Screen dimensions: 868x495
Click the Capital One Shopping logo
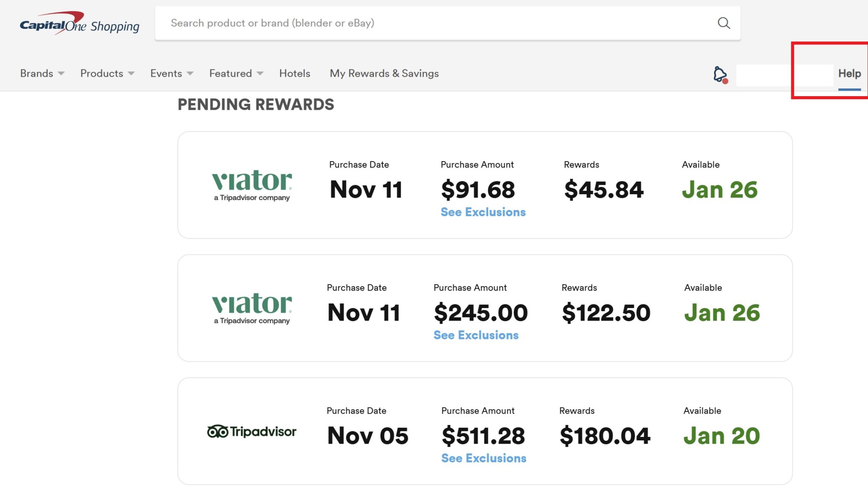pyautogui.click(x=79, y=24)
